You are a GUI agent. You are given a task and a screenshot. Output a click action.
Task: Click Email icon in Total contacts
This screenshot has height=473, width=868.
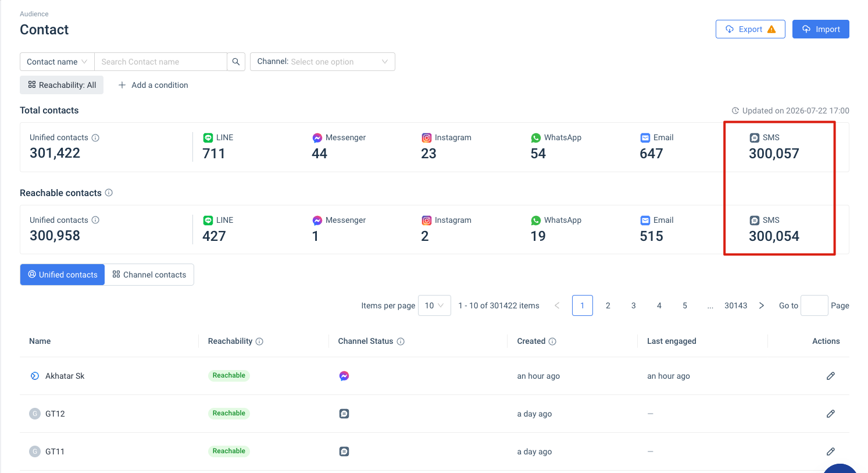point(645,138)
